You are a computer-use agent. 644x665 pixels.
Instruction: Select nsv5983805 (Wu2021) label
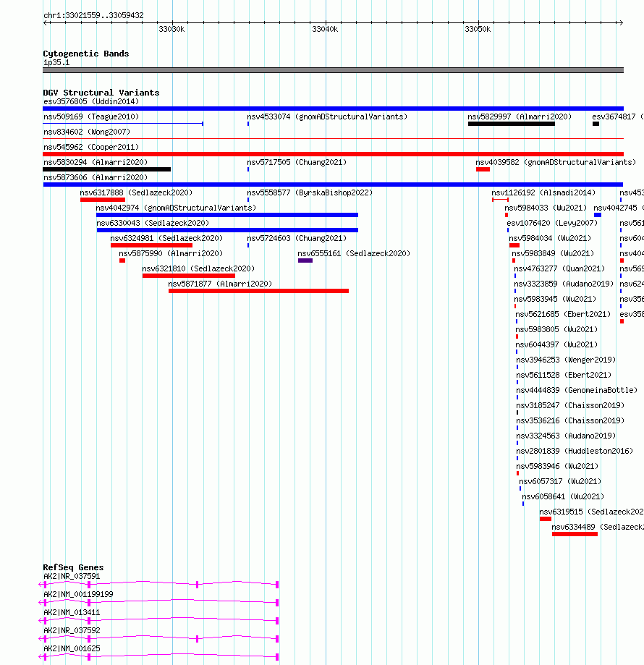[556, 329]
